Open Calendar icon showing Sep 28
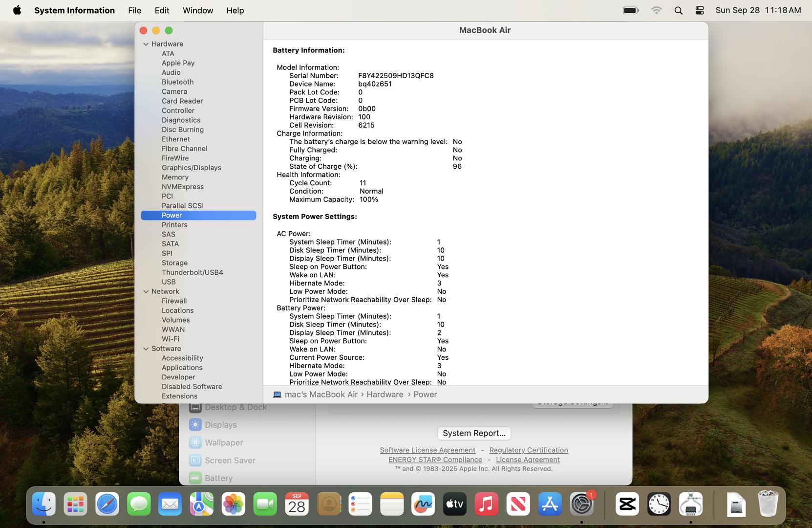This screenshot has width=812, height=528. tap(297, 504)
